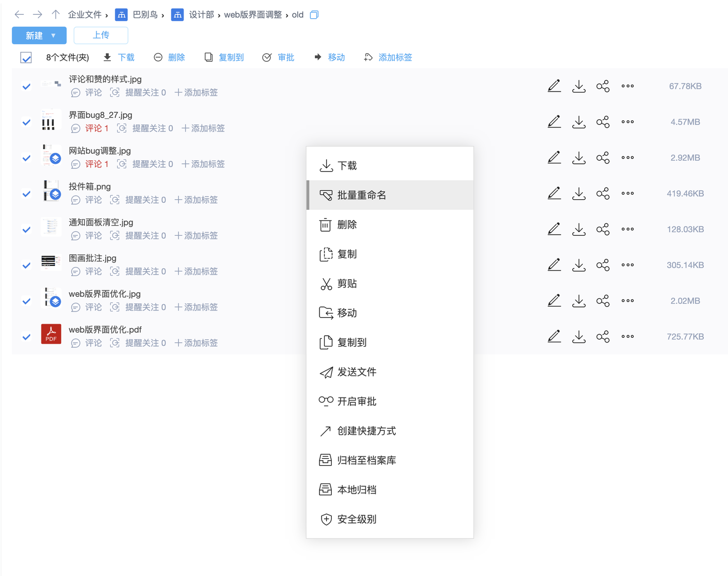Choose 归档至档案库 in context menu

point(390,460)
